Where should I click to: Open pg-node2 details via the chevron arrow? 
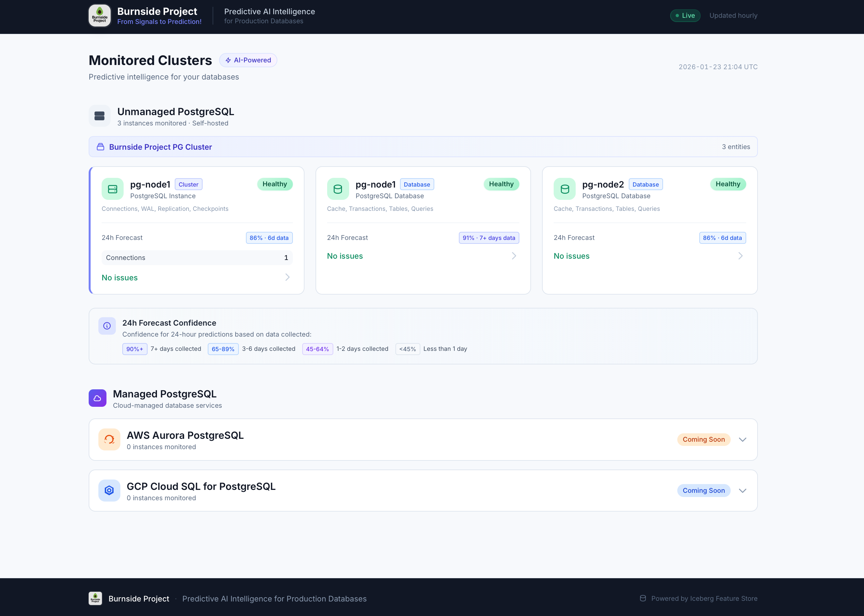click(739, 256)
